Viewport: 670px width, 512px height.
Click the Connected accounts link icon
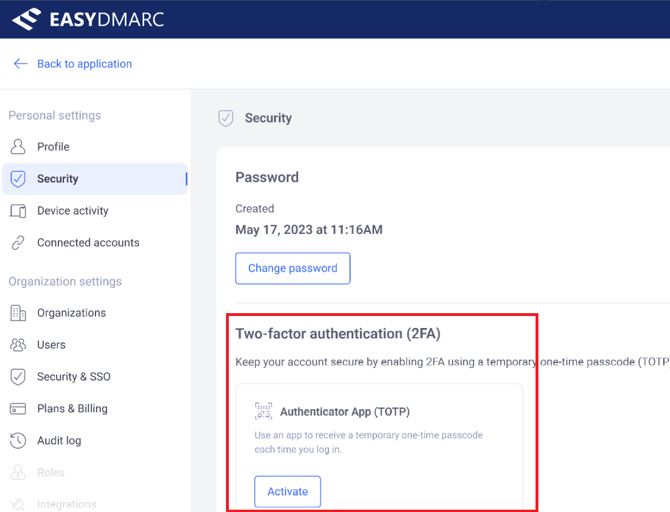(x=18, y=243)
